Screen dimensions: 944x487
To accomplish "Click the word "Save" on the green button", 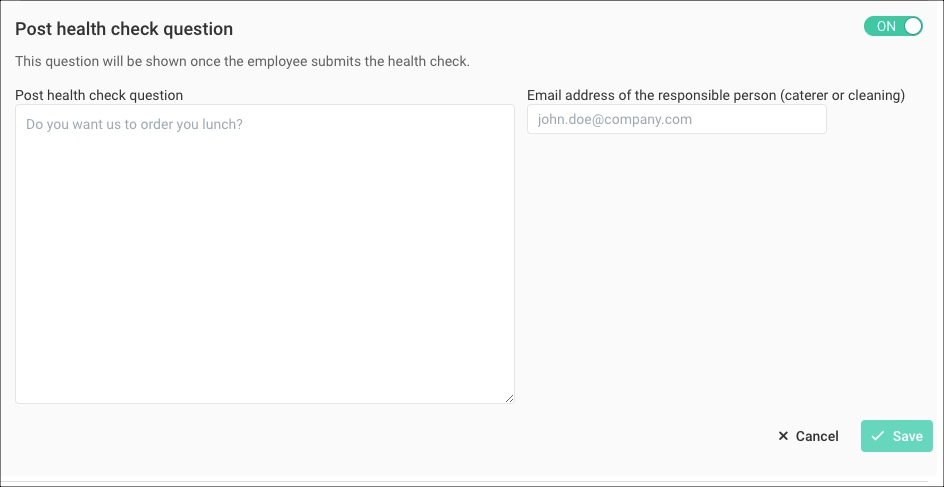I will [x=907, y=436].
